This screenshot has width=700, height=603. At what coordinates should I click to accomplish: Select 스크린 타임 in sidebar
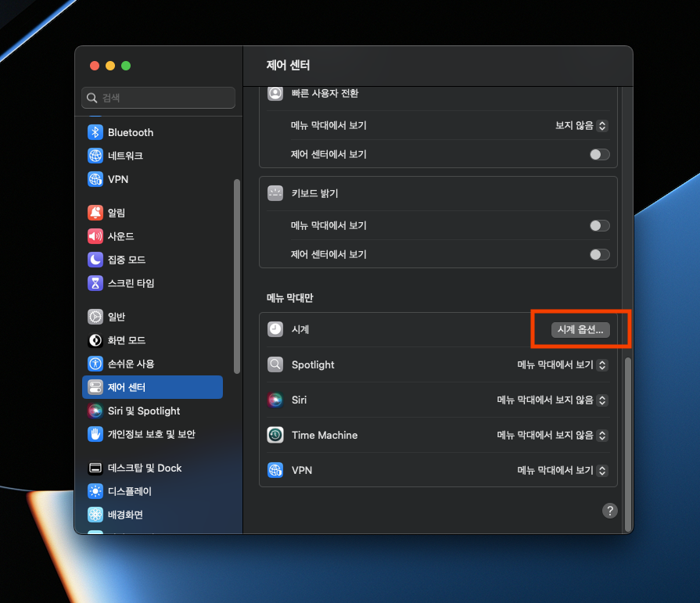[153, 283]
